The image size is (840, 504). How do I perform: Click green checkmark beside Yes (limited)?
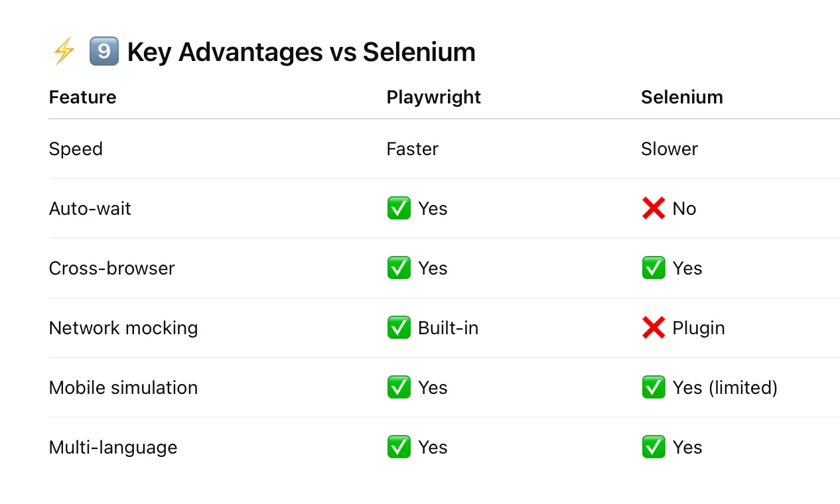654,387
